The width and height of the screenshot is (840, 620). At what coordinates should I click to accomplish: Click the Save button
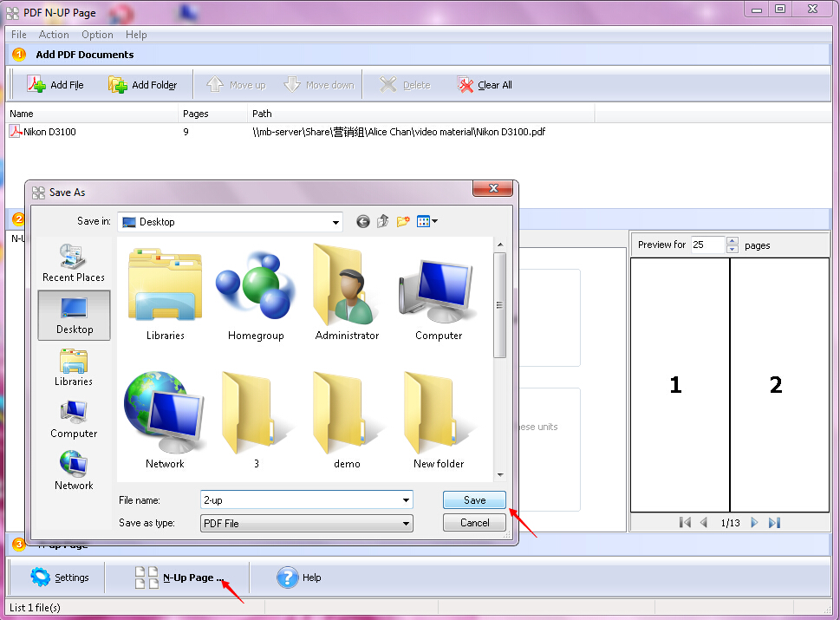[x=474, y=500]
